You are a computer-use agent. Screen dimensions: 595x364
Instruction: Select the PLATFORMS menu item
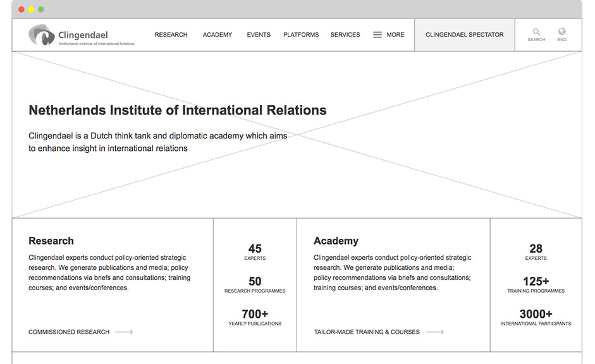(301, 35)
